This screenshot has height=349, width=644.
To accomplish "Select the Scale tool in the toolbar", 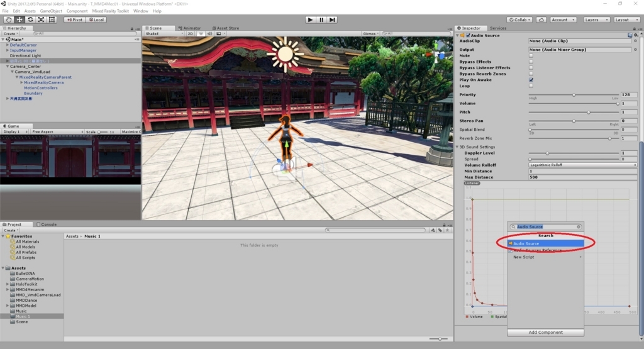I will (41, 19).
